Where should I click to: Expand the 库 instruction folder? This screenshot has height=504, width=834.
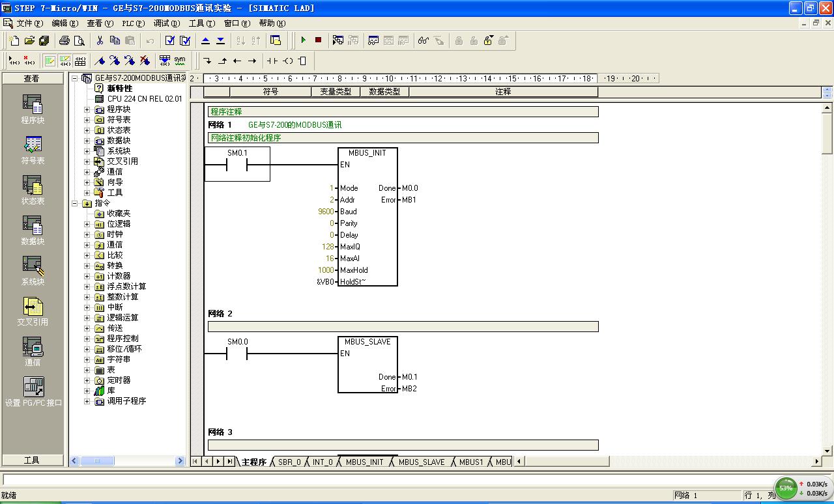point(87,391)
